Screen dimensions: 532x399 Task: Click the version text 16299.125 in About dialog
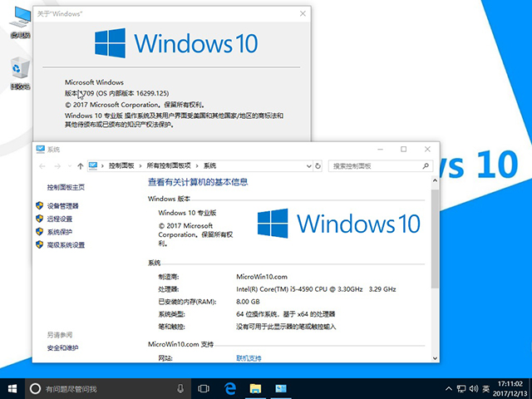[x=152, y=93]
